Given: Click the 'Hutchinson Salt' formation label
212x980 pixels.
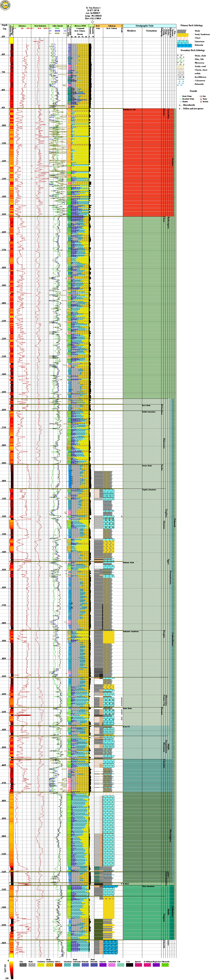Looking at the screenshot, I should pyautogui.click(x=130, y=110).
